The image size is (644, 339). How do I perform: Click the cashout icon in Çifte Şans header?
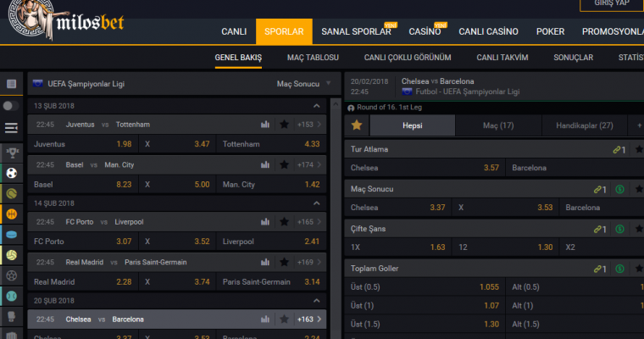tap(619, 230)
